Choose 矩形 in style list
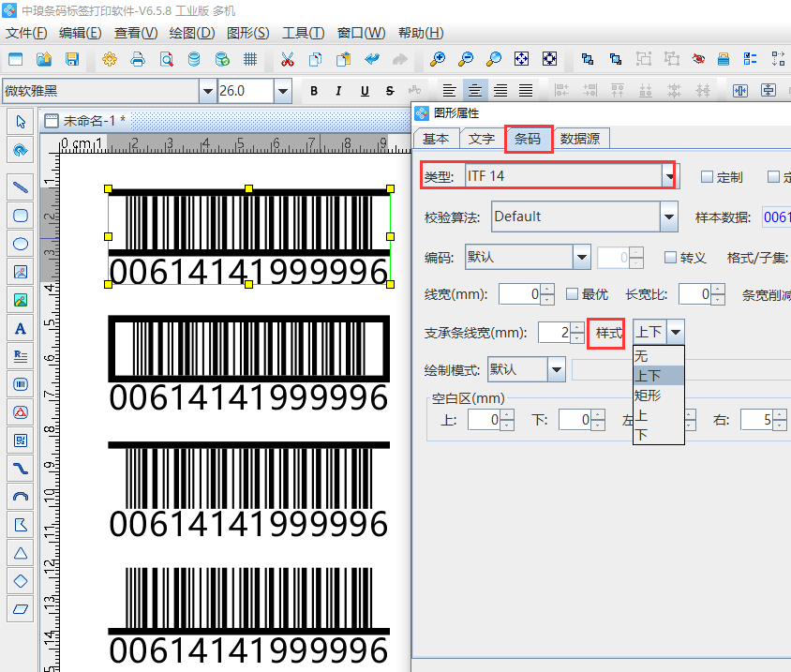This screenshot has height=672, width=791. click(x=658, y=396)
